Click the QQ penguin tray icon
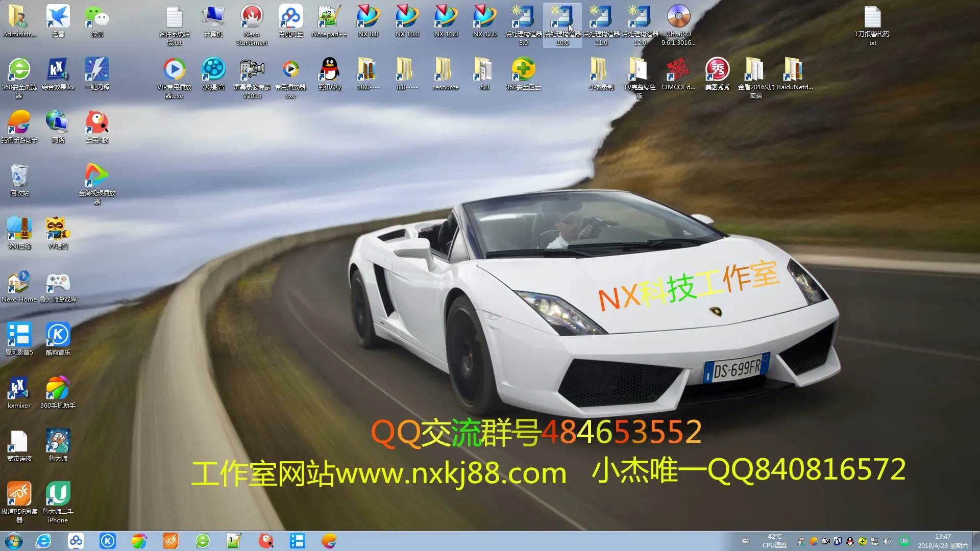The height and width of the screenshot is (551, 980). click(850, 541)
